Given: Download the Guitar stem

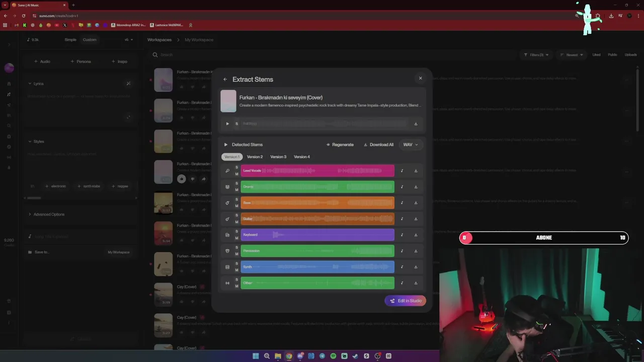Looking at the screenshot, I should 416,219.
